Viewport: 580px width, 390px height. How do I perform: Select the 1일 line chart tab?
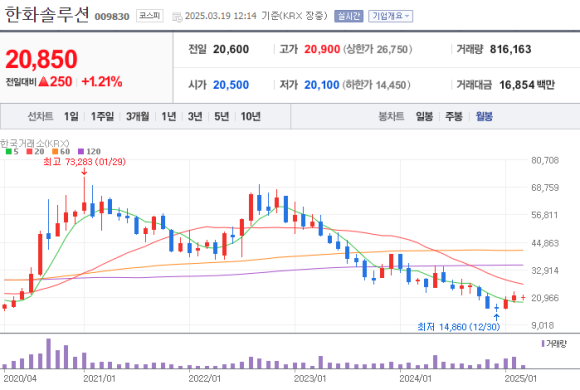coord(71,117)
